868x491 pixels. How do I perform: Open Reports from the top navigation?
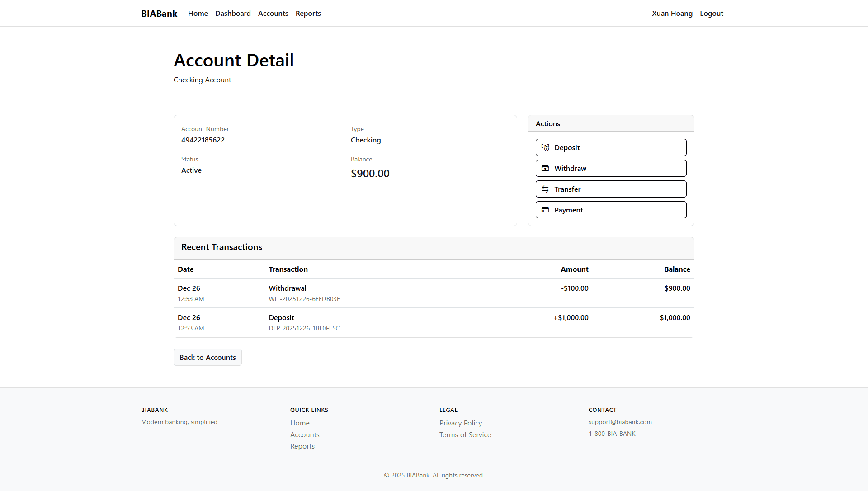pyautogui.click(x=308, y=13)
